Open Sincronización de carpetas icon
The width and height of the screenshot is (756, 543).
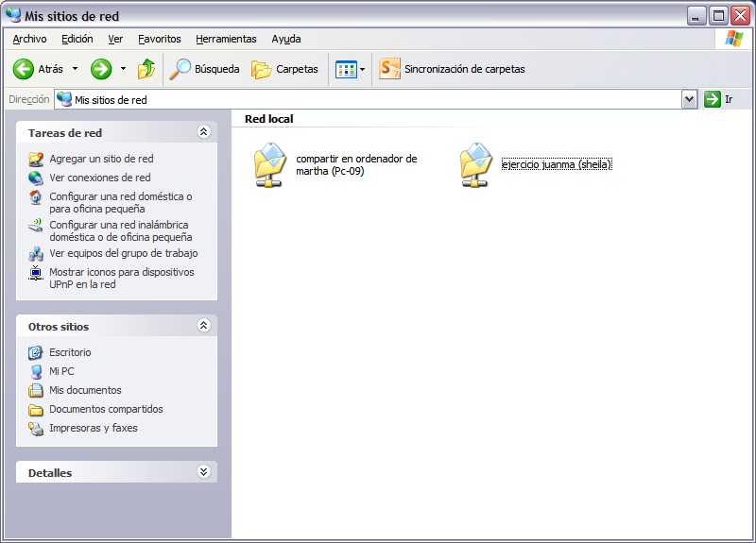point(389,69)
